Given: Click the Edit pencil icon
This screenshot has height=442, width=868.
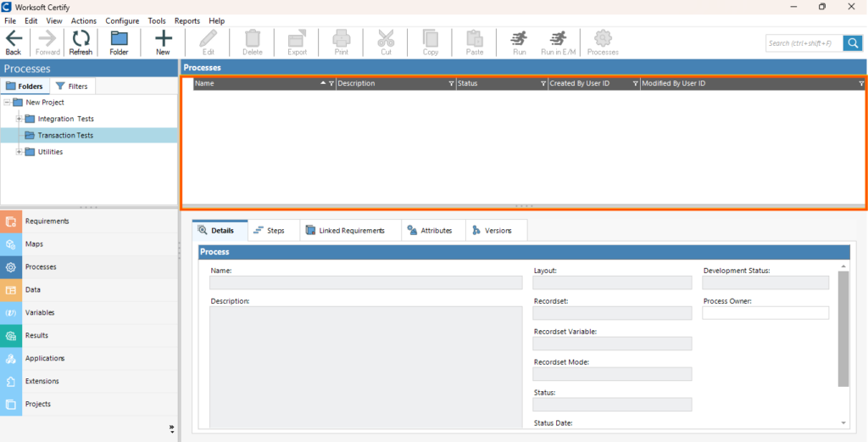Looking at the screenshot, I should click(x=209, y=42).
